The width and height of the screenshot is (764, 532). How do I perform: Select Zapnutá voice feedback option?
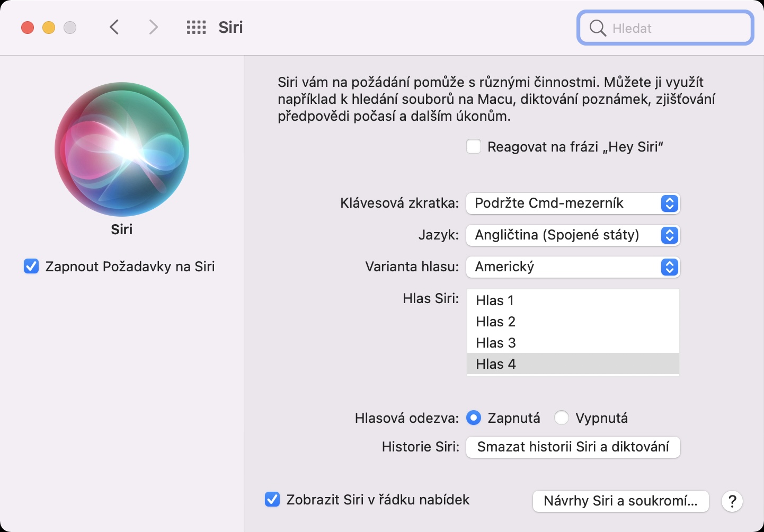pyautogui.click(x=474, y=418)
